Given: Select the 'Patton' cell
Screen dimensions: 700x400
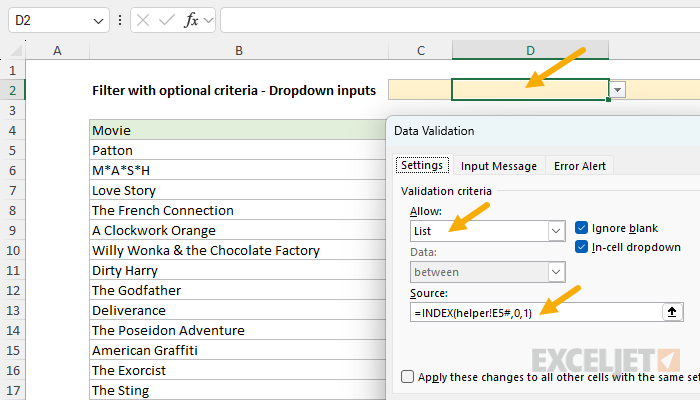Looking at the screenshot, I should [x=238, y=150].
